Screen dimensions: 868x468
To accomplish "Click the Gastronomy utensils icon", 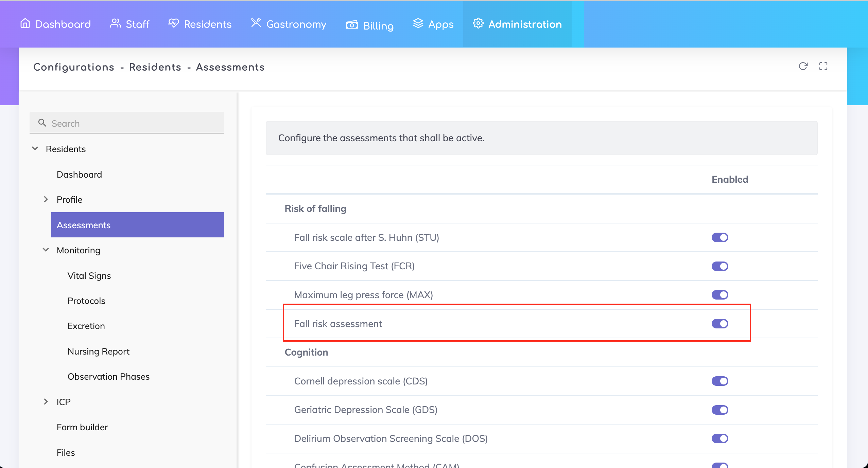I will (256, 23).
